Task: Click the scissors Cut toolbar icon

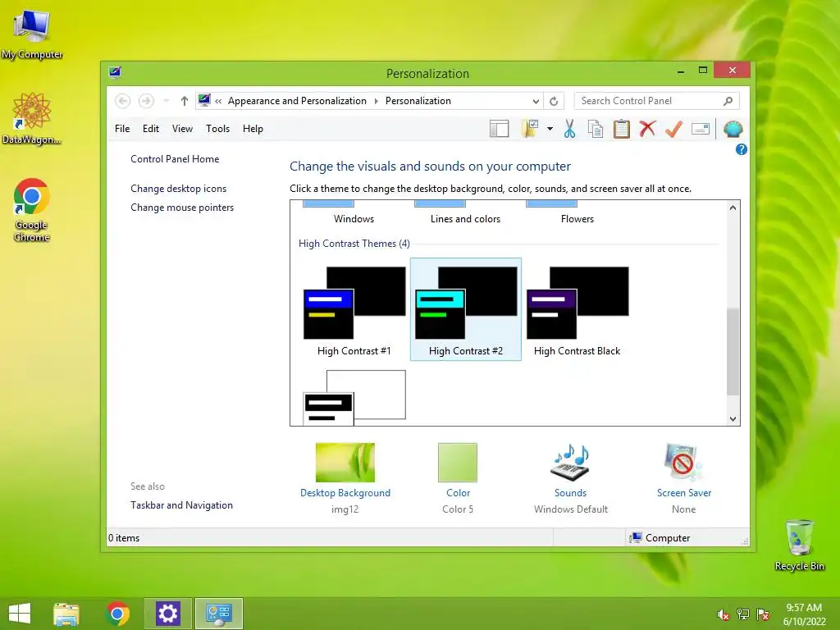Action: [x=569, y=129]
